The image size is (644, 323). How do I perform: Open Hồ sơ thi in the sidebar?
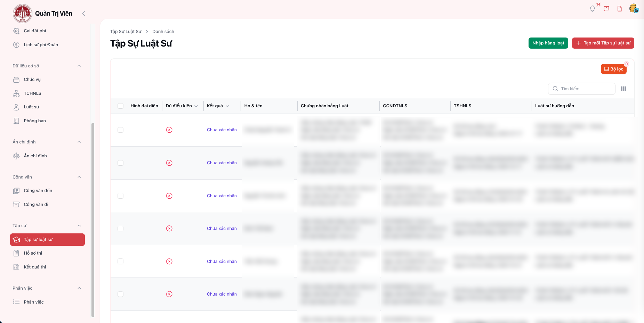[x=33, y=253]
